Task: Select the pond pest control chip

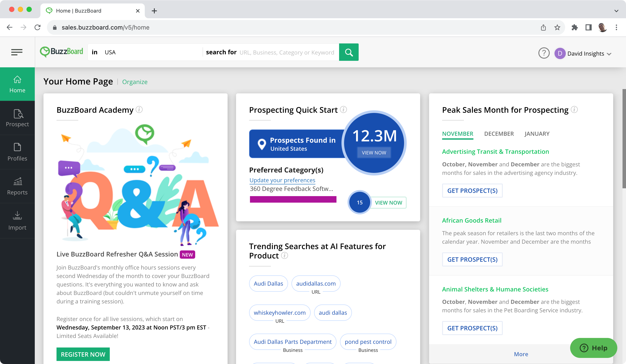Action: click(368, 342)
